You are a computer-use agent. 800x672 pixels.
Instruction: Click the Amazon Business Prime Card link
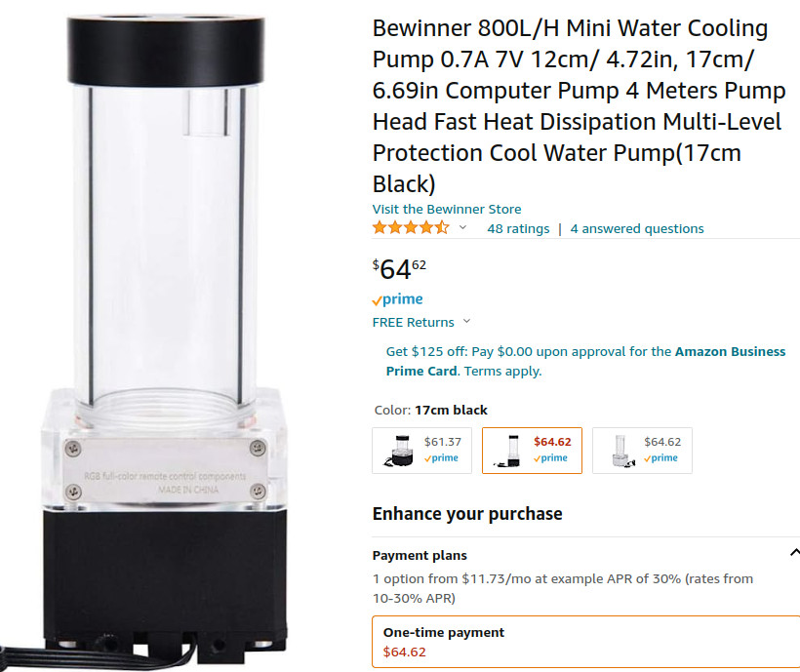click(x=585, y=361)
